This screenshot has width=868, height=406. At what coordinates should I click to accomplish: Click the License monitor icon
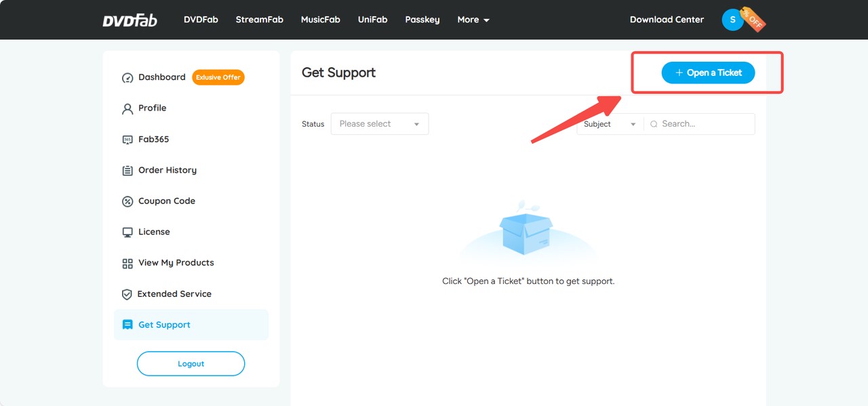pyautogui.click(x=127, y=232)
